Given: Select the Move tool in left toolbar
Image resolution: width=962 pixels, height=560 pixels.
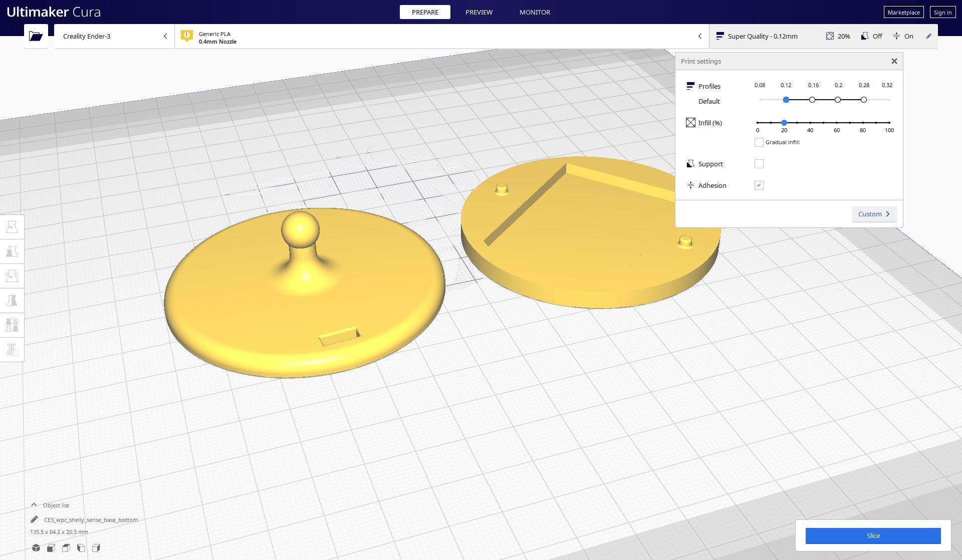Looking at the screenshot, I should [12, 227].
